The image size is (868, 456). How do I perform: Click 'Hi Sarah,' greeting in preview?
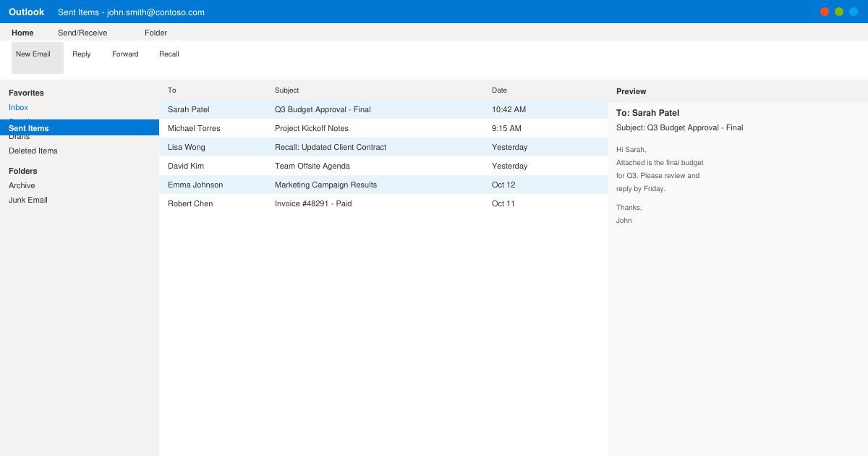coord(631,149)
